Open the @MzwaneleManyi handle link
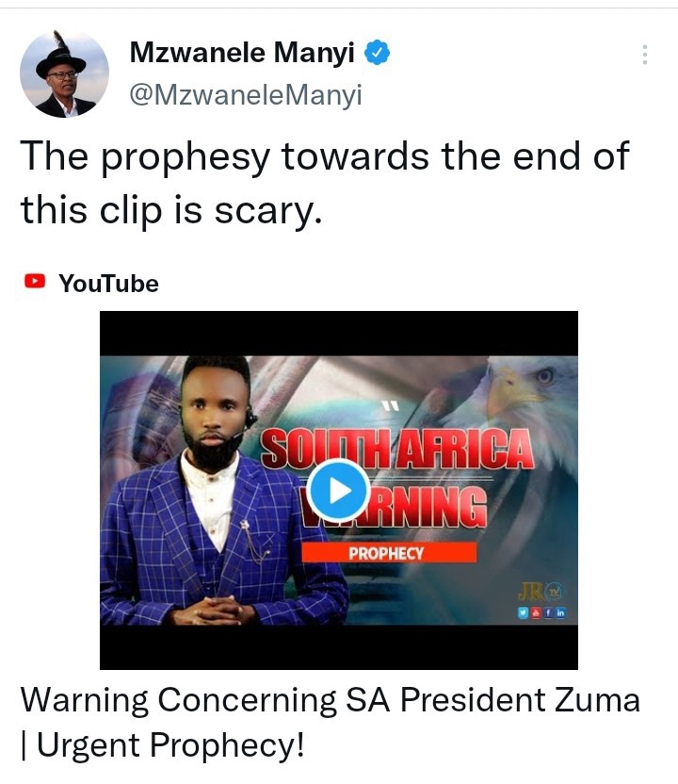678x784 pixels. pos(246,94)
